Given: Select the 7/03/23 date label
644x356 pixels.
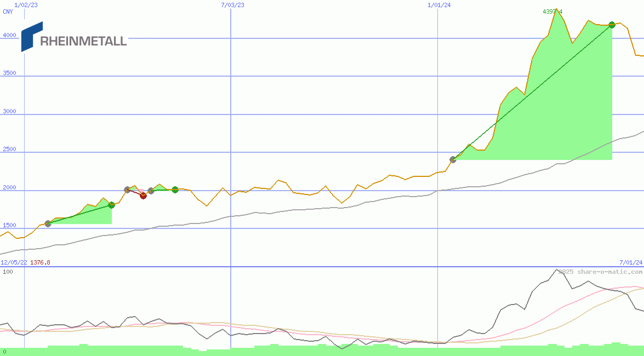Looking at the screenshot, I should (x=232, y=5).
